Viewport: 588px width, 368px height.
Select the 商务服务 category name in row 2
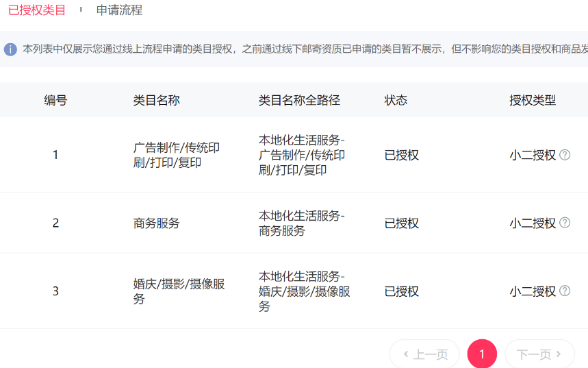[156, 223]
